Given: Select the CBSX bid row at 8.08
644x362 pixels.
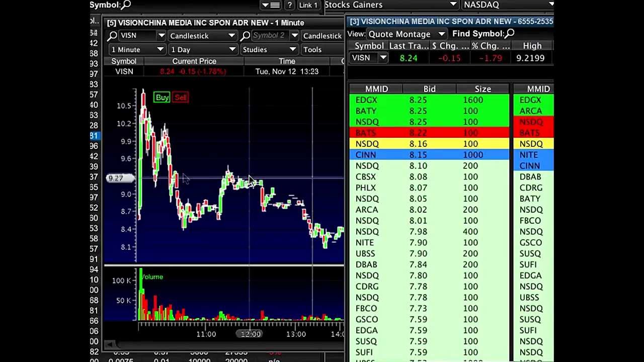Looking at the screenshot, I should coord(429,177).
